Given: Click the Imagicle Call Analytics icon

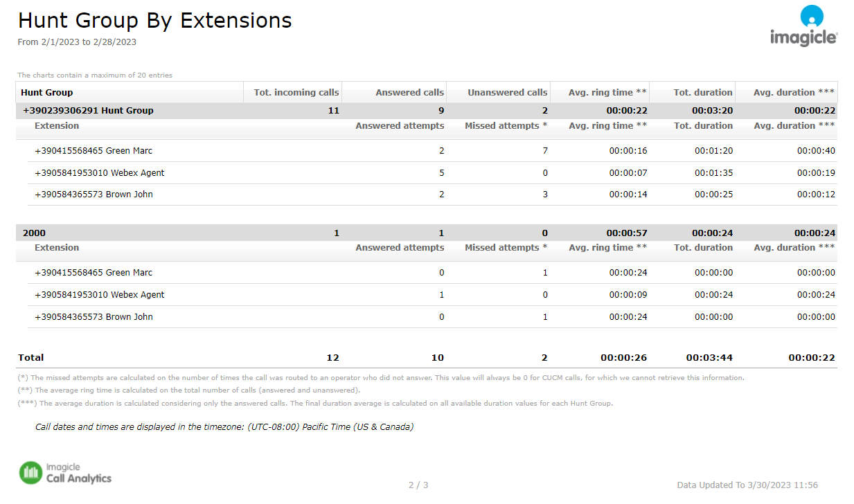Looking at the screenshot, I should coord(30,473).
